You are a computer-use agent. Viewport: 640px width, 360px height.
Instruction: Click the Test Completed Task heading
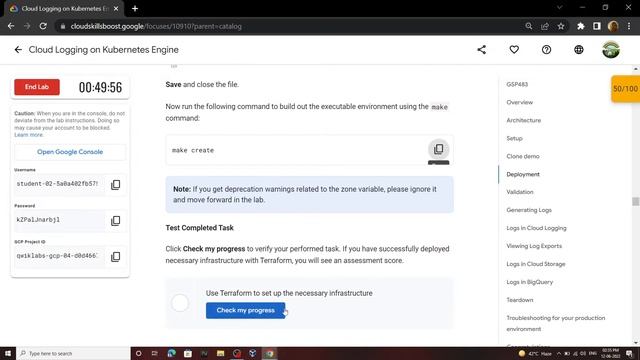coord(200,228)
